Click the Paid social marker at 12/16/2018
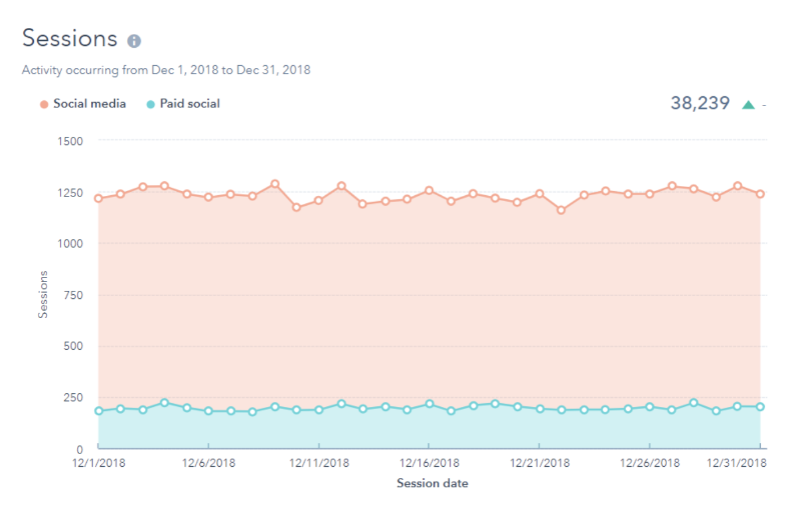 point(429,404)
